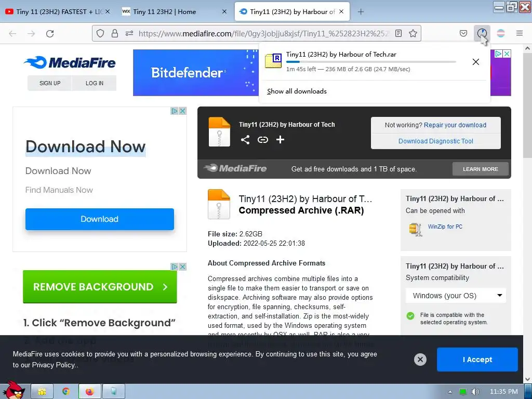Open the Firefox hamburger menu
This screenshot has width=532, height=399.
click(x=520, y=33)
